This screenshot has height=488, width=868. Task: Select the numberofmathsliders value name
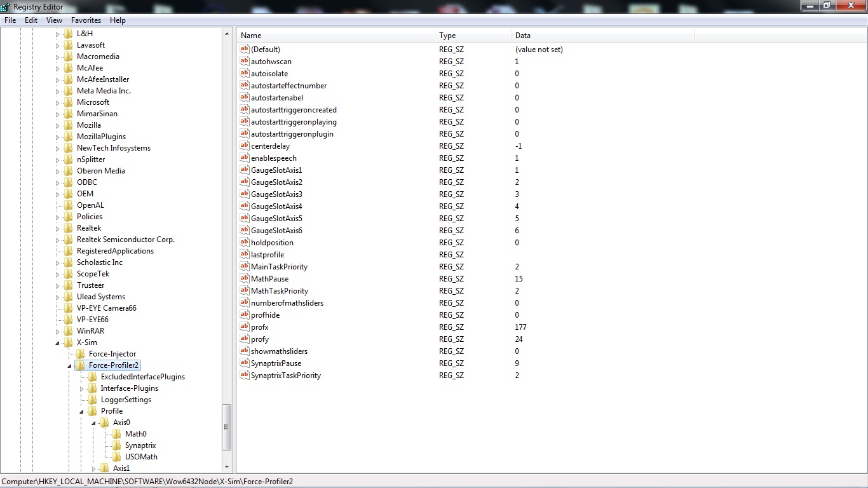[x=287, y=303]
